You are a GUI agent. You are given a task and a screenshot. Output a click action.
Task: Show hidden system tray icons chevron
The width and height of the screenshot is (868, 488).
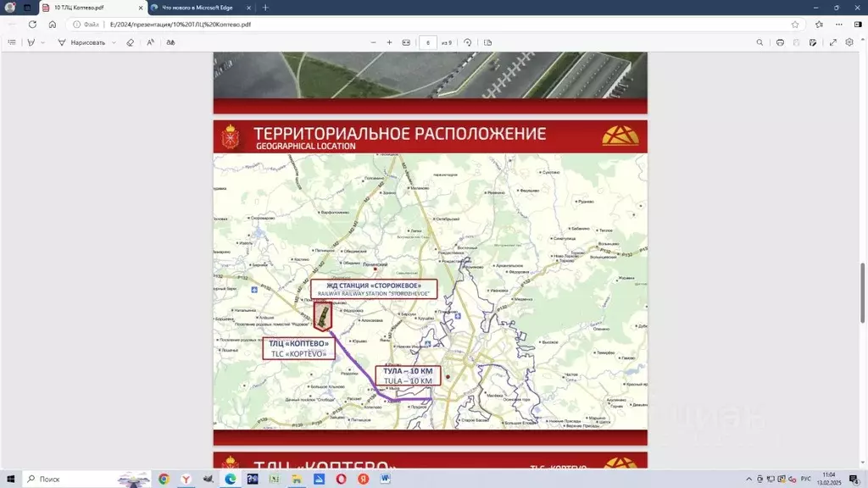[x=749, y=480]
